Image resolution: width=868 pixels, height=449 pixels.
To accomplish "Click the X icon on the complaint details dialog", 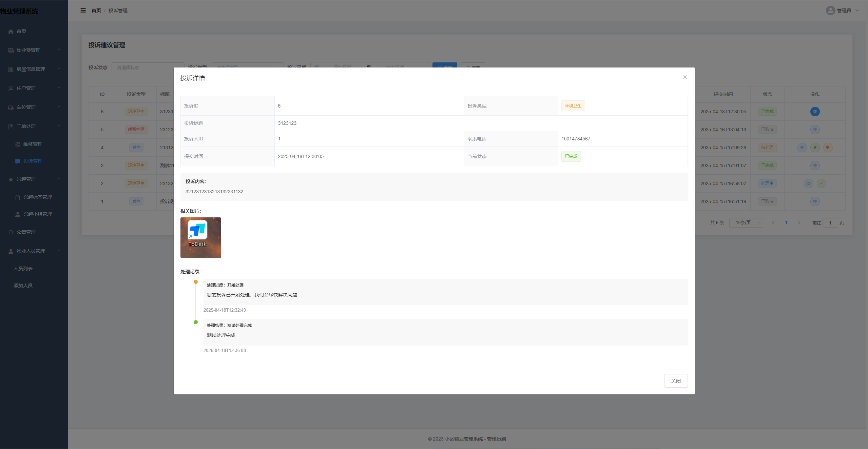I will (685, 77).
